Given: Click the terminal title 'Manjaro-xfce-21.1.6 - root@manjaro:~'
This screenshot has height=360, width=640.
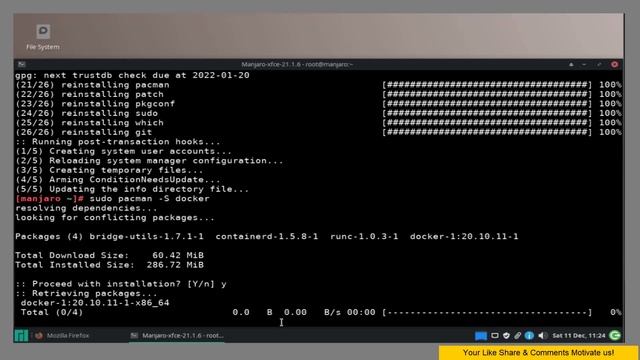Looking at the screenshot, I should (x=297, y=64).
